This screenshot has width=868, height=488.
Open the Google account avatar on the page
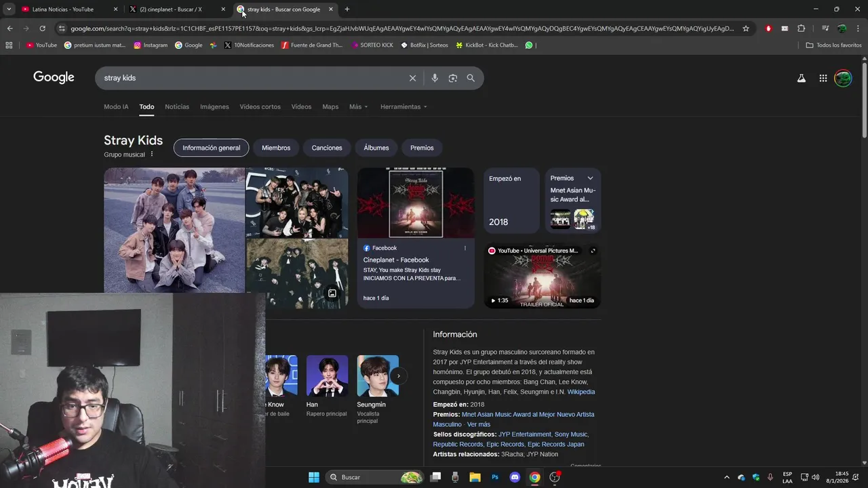843,78
